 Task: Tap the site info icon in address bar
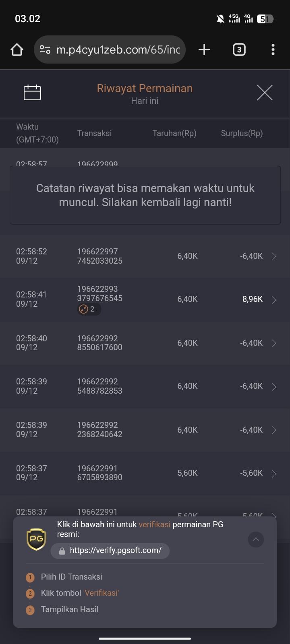[45, 50]
